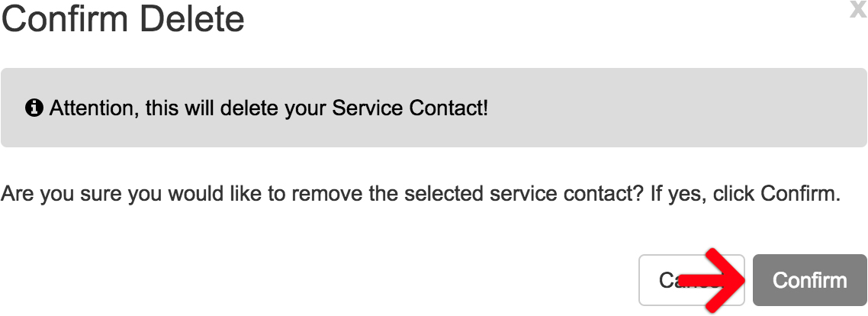868x316 pixels.
Task: Close the dialog with the X
Action: [858, 10]
